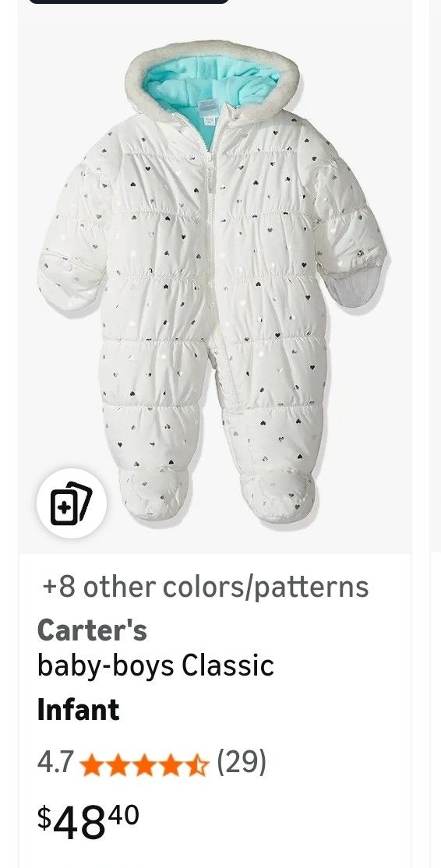The image size is (441, 868).
Task: Click the 4.7 rating number
Action: (55, 762)
